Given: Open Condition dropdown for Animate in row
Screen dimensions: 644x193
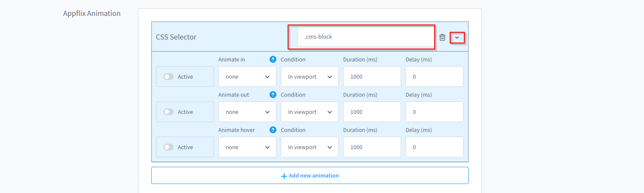Looking at the screenshot, I should pyautogui.click(x=310, y=77).
